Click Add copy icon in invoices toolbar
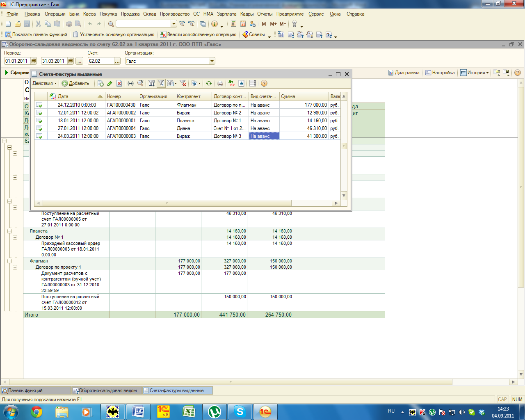 click(x=100, y=83)
